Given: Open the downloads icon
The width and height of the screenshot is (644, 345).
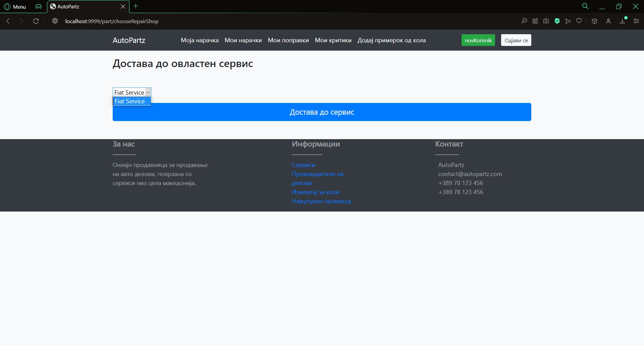Looking at the screenshot, I should [623, 21].
